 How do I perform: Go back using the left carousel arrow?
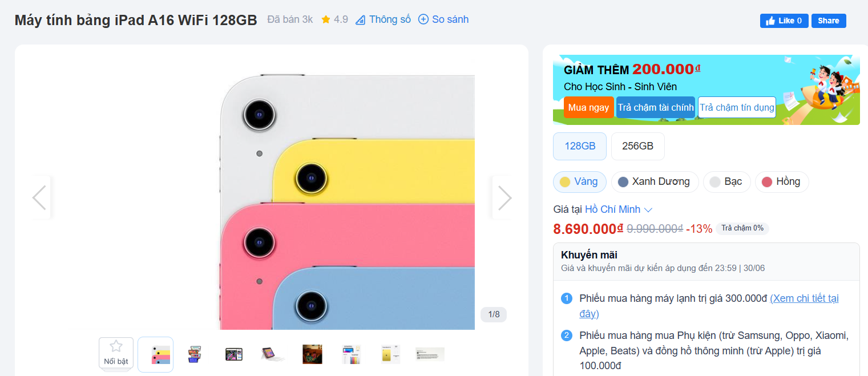pyautogui.click(x=39, y=197)
